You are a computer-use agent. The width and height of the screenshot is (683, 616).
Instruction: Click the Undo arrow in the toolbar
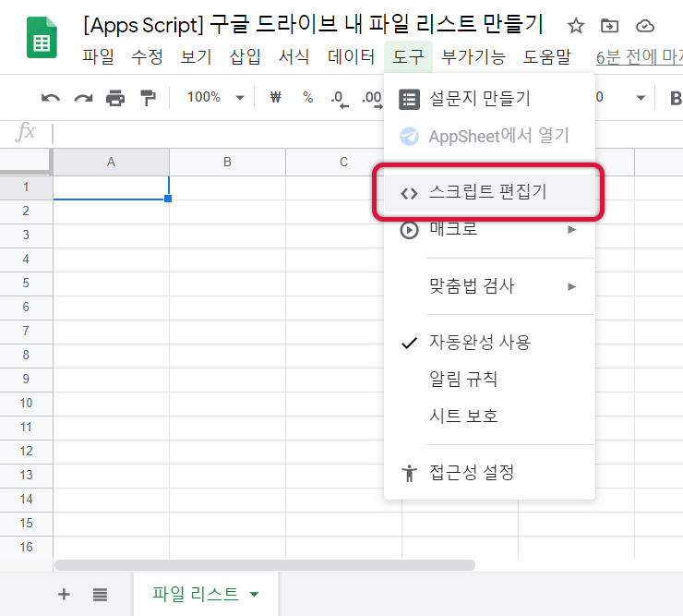point(51,97)
